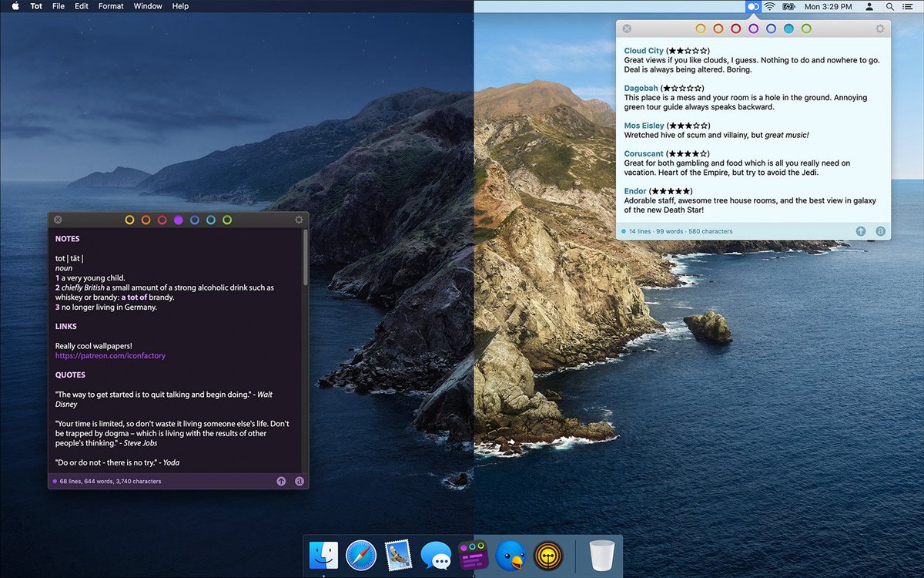
Task: Open the Format menu
Action: click(111, 6)
